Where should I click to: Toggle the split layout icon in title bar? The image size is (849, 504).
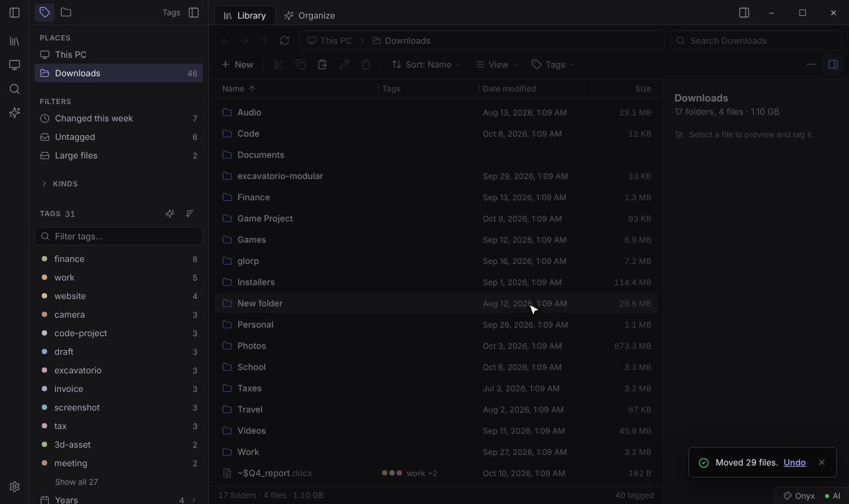click(x=744, y=13)
